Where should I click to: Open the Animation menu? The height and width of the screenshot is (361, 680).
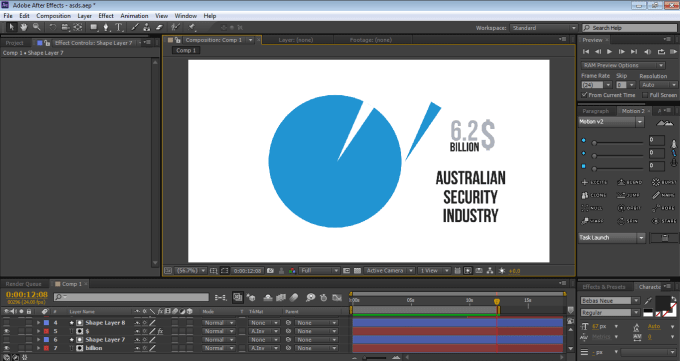tap(134, 16)
